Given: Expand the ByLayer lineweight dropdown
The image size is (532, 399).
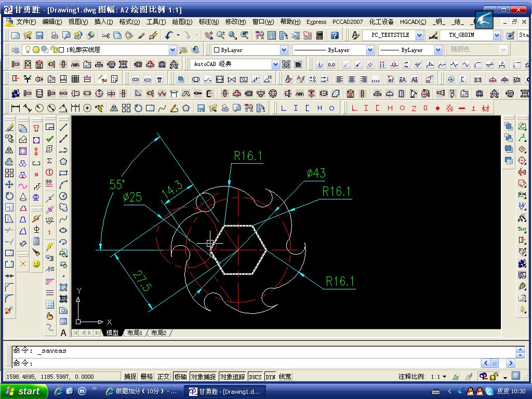Looking at the screenshot, I should [x=438, y=50].
